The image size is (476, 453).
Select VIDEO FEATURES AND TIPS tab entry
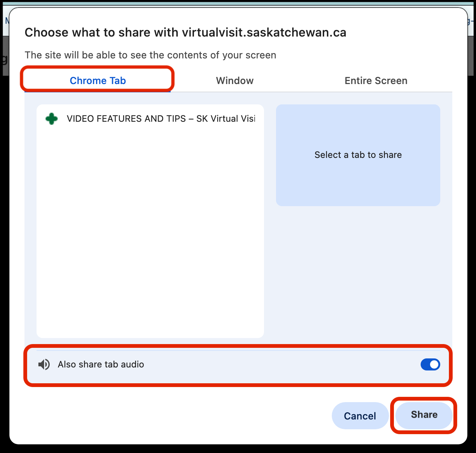[x=161, y=119]
